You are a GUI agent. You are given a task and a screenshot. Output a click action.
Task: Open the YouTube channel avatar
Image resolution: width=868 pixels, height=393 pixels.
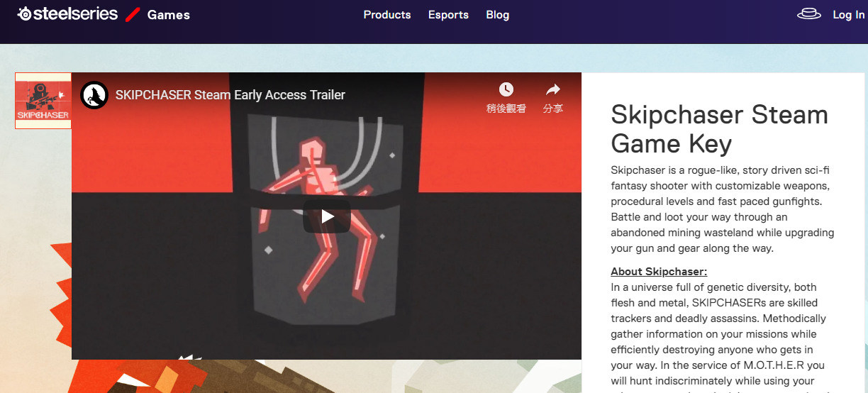pyautogui.click(x=94, y=95)
